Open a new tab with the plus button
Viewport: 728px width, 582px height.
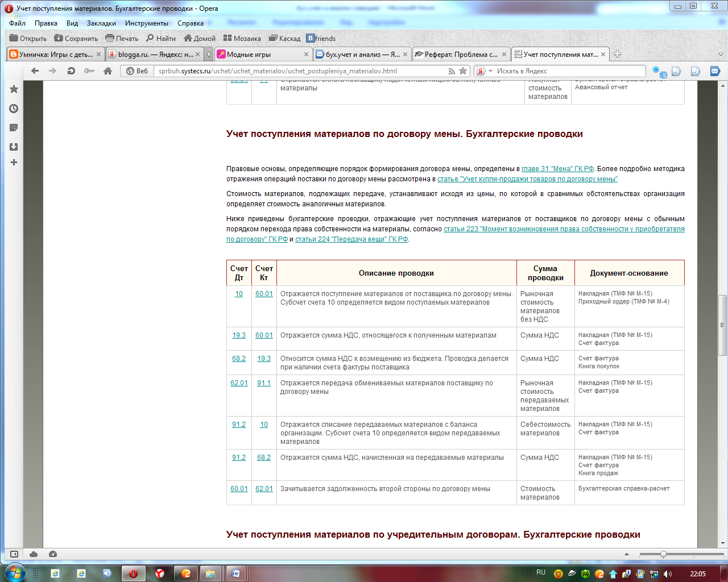tap(617, 54)
